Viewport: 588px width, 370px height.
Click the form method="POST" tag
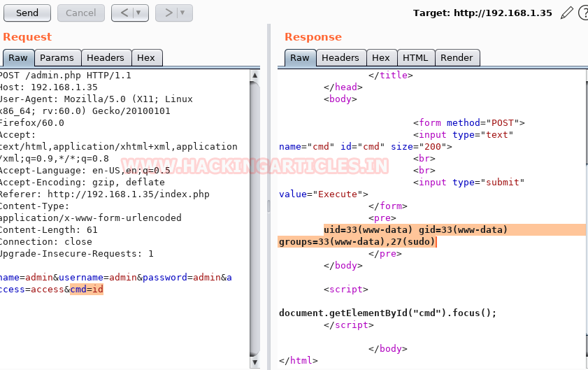469,123
